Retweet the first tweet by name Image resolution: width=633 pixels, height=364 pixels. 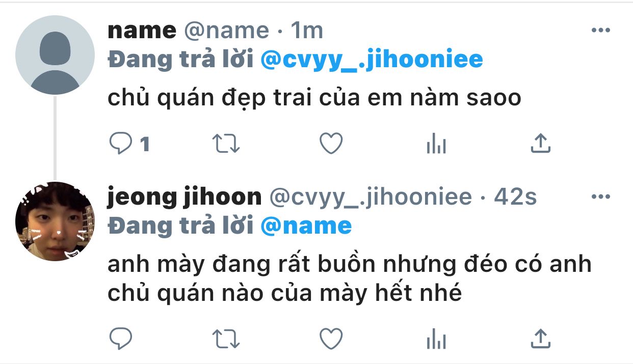226,145
